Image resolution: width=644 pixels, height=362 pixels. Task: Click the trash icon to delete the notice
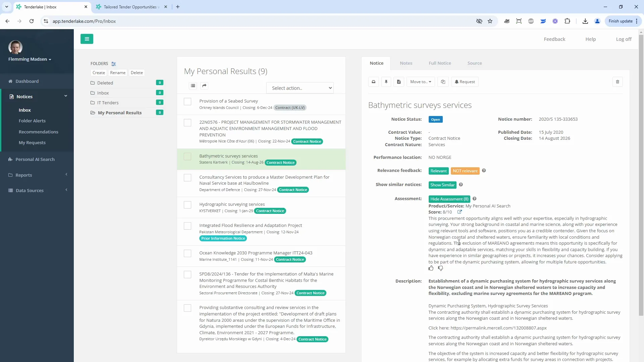tap(618, 82)
